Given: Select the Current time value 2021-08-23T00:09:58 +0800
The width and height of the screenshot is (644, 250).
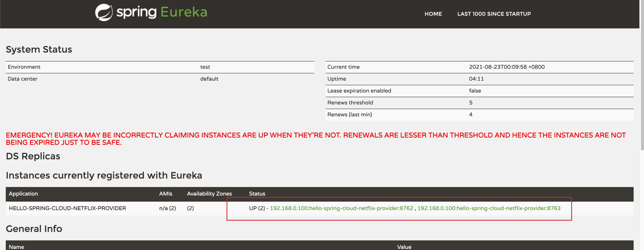Looking at the screenshot, I should [507, 67].
